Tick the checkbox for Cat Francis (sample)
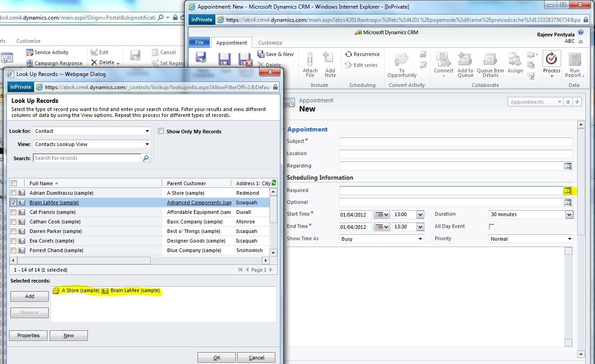 14,212
